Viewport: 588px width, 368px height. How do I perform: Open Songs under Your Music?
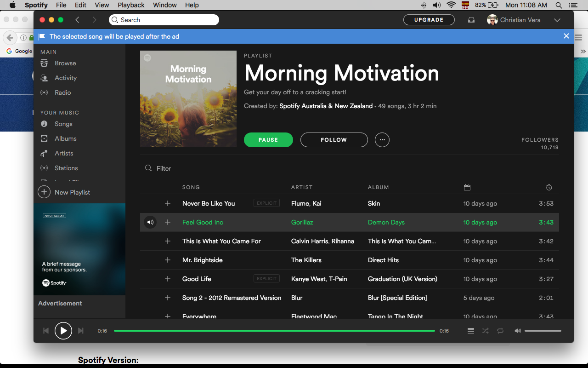(63, 124)
